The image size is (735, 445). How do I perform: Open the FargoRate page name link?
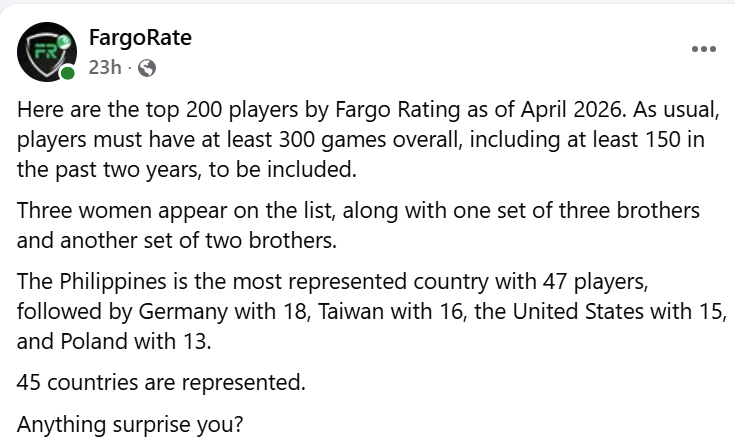click(140, 39)
